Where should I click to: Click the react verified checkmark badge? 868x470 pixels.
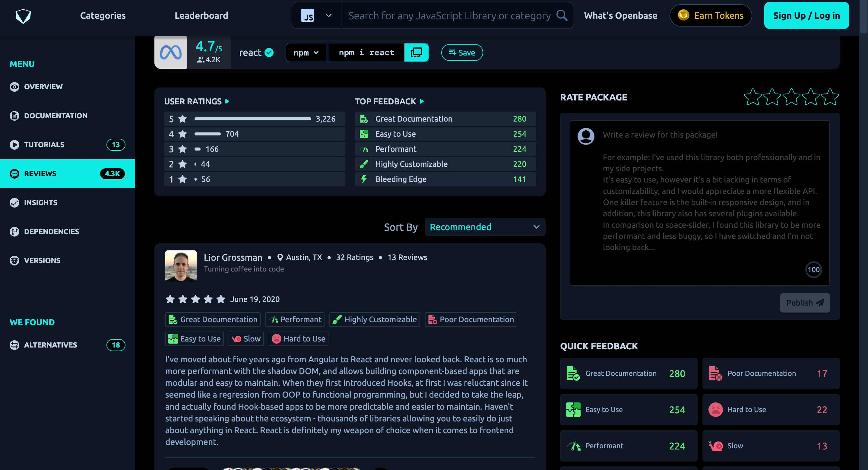(269, 52)
